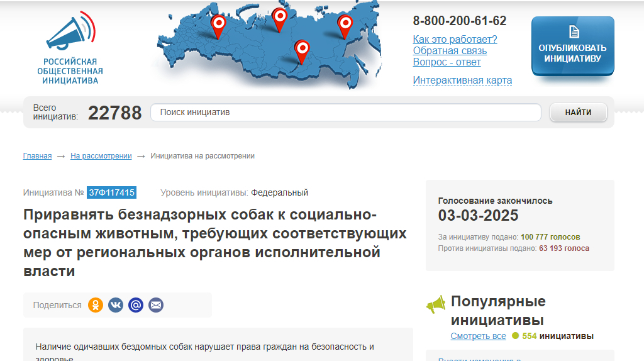Click the '63 193 голоса' votes-against count

564,248
